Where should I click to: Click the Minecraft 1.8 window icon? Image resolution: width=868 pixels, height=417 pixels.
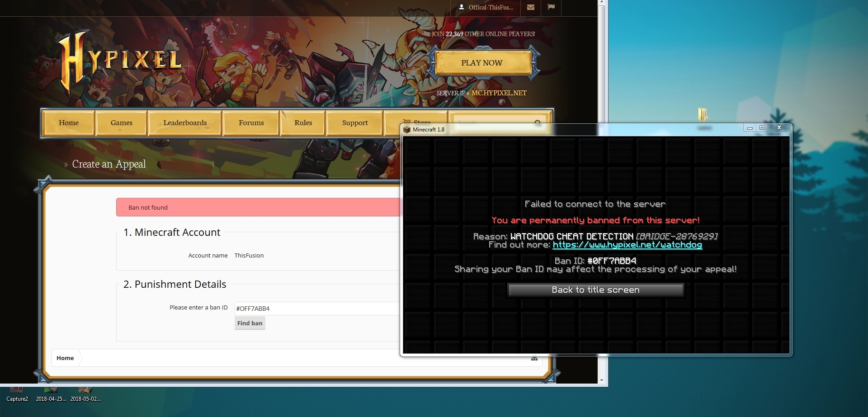[x=407, y=130]
